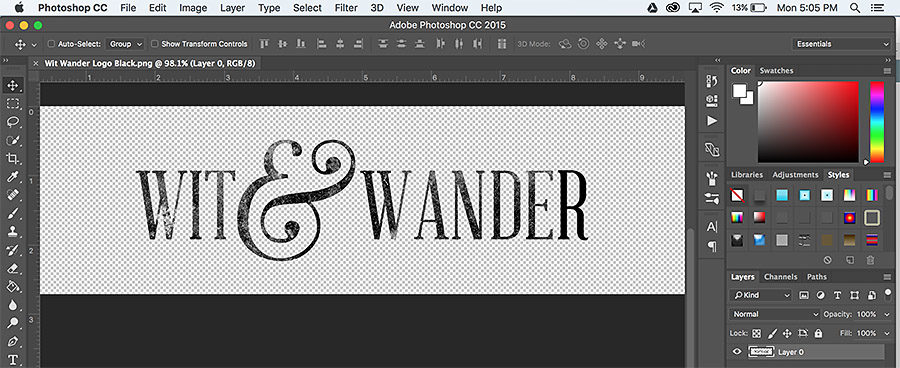This screenshot has width=900, height=368.
Task: Select the Eraser tool
Action: (13, 268)
